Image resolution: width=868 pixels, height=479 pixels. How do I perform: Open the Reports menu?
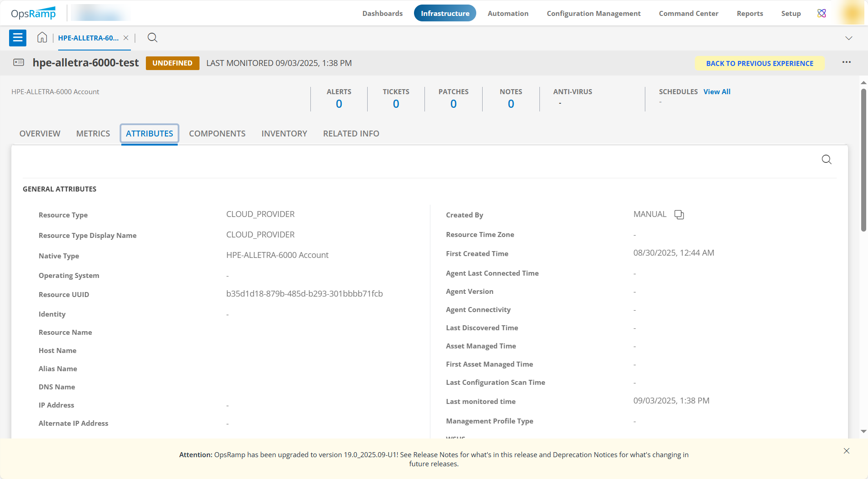750,13
